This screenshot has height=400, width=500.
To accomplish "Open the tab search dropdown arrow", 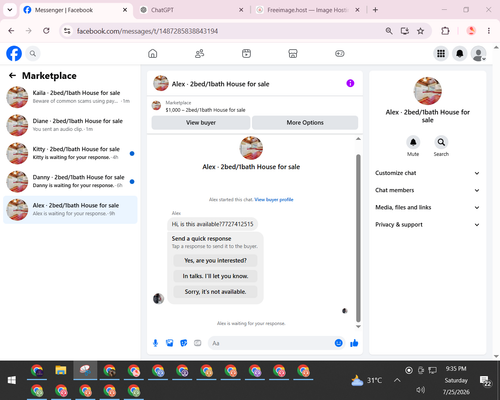I will pos(10,10).
